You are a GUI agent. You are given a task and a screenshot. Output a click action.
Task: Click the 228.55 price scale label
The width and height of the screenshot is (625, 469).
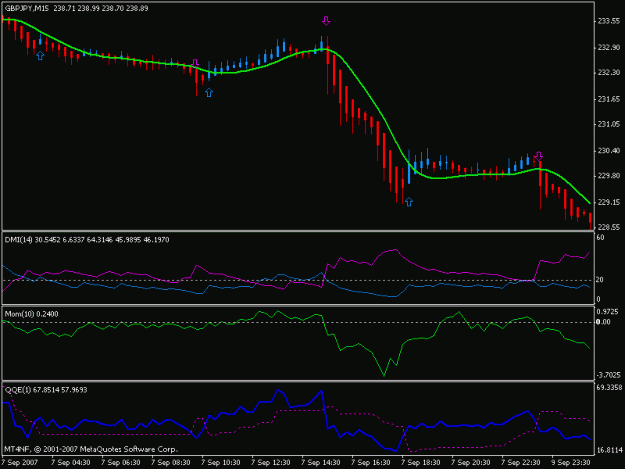coord(609,227)
